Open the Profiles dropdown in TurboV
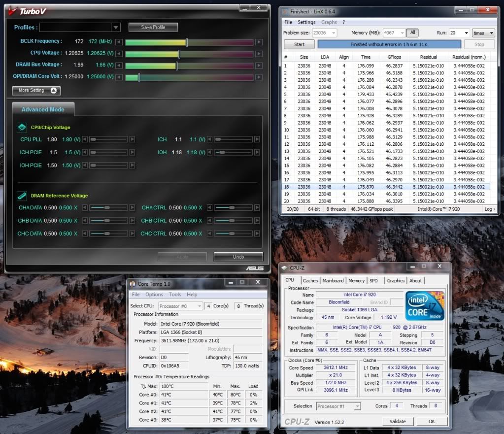This screenshot has width=504, height=434. pyautogui.click(x=116, y=27)
